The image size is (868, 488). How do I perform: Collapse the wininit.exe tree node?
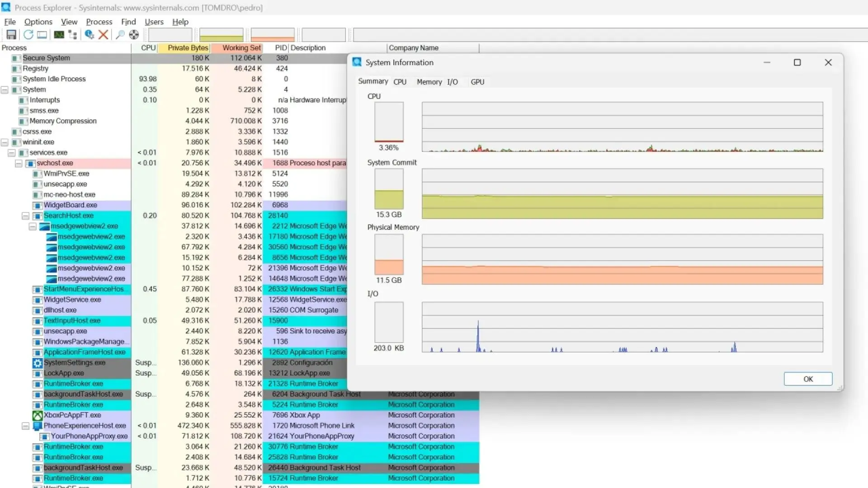coord(5,142)
